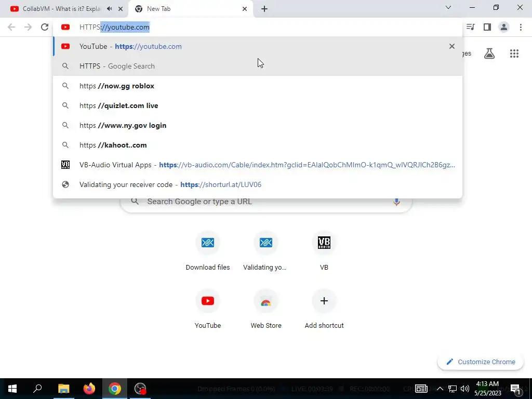532x399 pixels.
Task: Close the CollabVM tab
Action: click(x=121, y=9)
